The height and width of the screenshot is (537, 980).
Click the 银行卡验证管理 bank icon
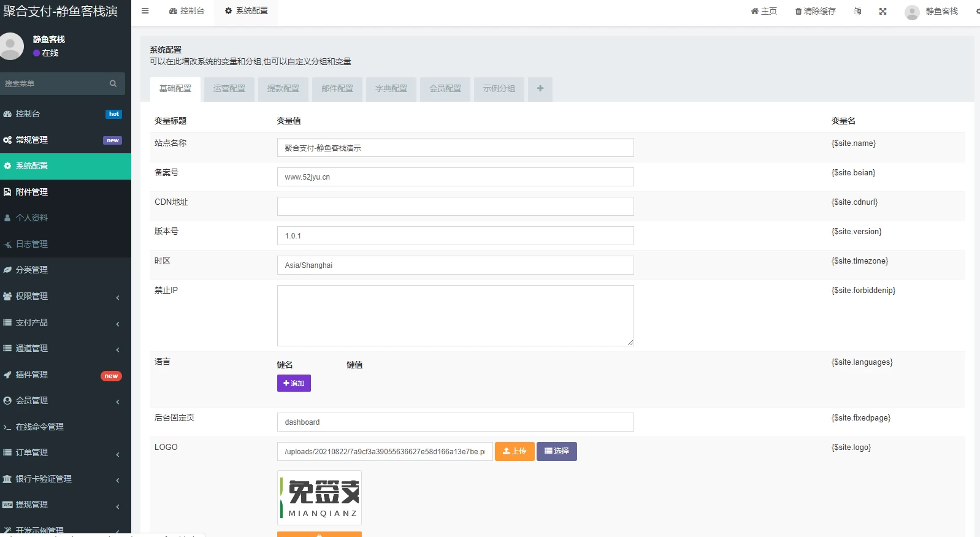[x=7, y=479]
